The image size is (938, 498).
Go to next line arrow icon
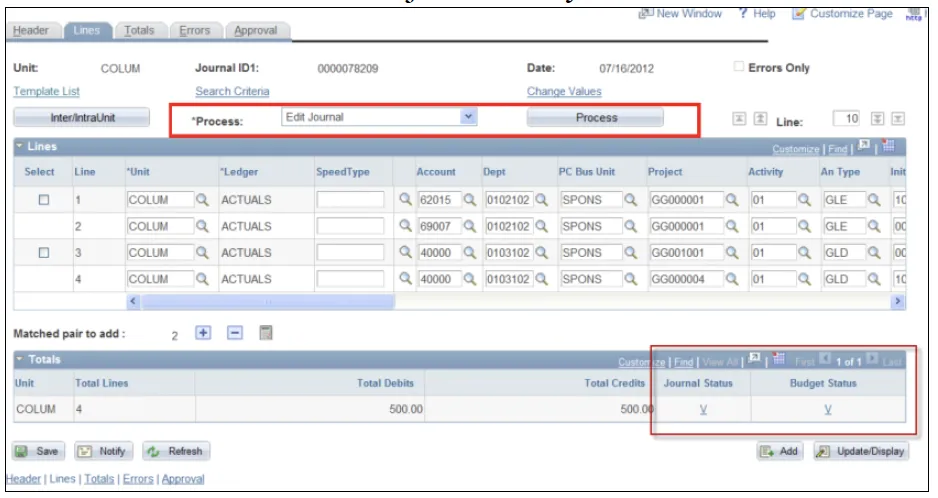point(877,119)
